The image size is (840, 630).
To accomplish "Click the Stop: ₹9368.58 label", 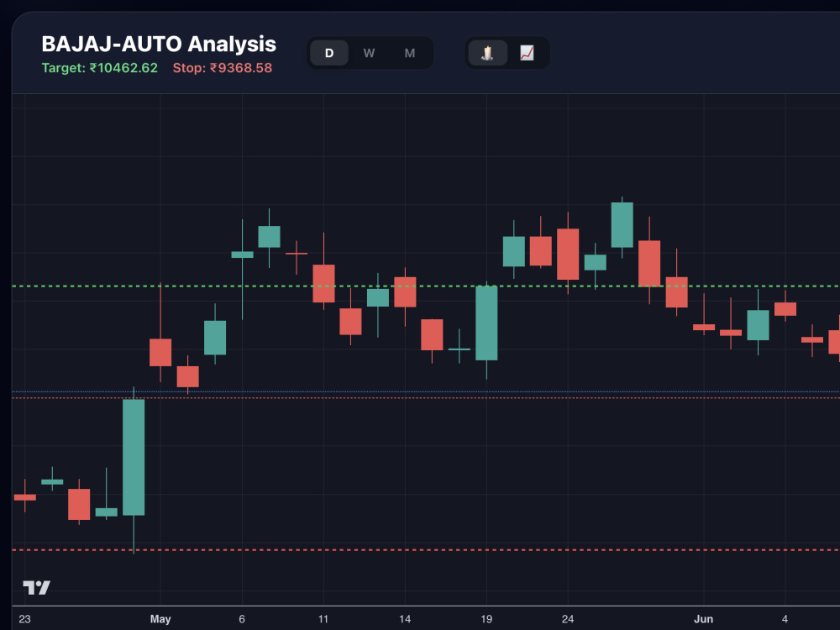I will [223, 68].
